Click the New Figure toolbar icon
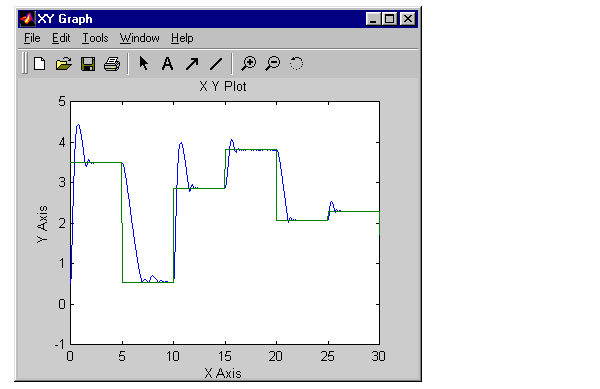This screenshot has height=389, width=600. click(x=39, y=63)
